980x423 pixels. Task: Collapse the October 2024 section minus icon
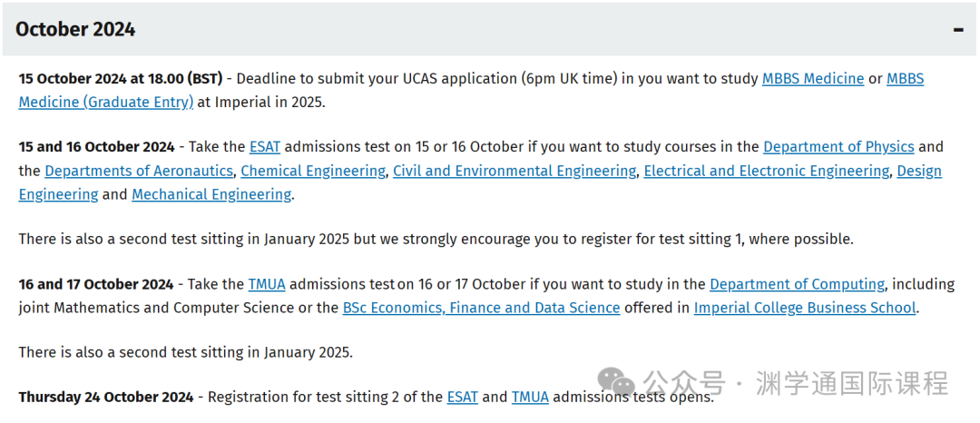point(958,29)
